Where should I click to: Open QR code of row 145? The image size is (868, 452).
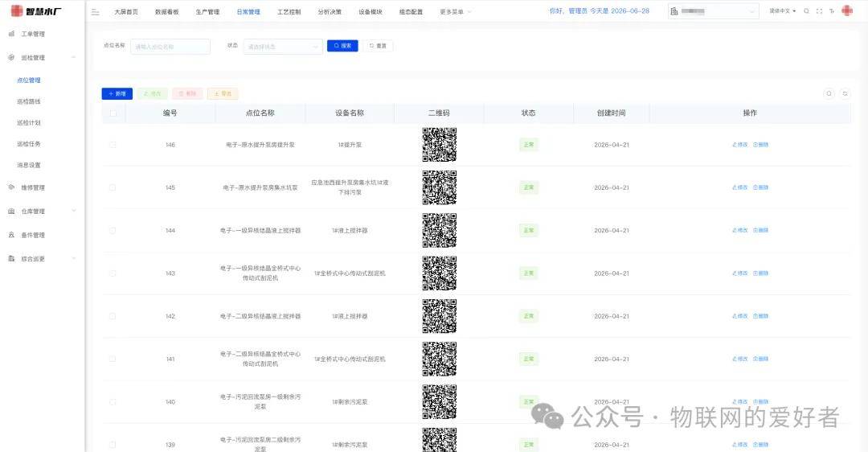point(440,187)
